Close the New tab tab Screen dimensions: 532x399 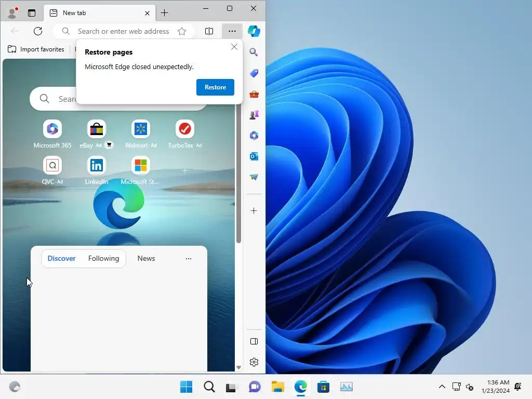click(147, 13)
